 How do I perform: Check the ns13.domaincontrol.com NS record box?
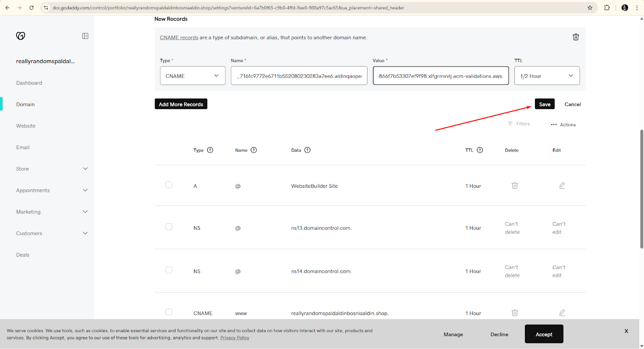(169, 227)
